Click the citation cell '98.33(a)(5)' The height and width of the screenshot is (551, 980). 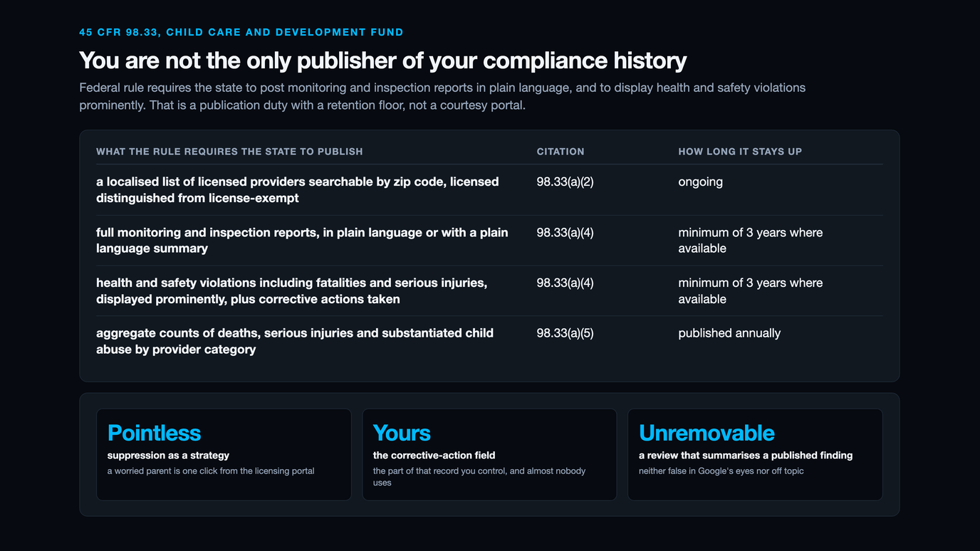565,332
